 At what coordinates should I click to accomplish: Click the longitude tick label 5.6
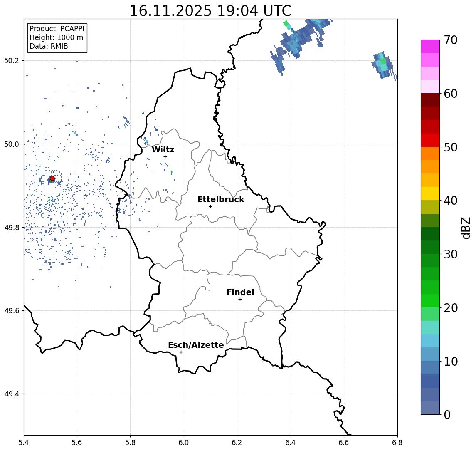(x=77, y=443)
